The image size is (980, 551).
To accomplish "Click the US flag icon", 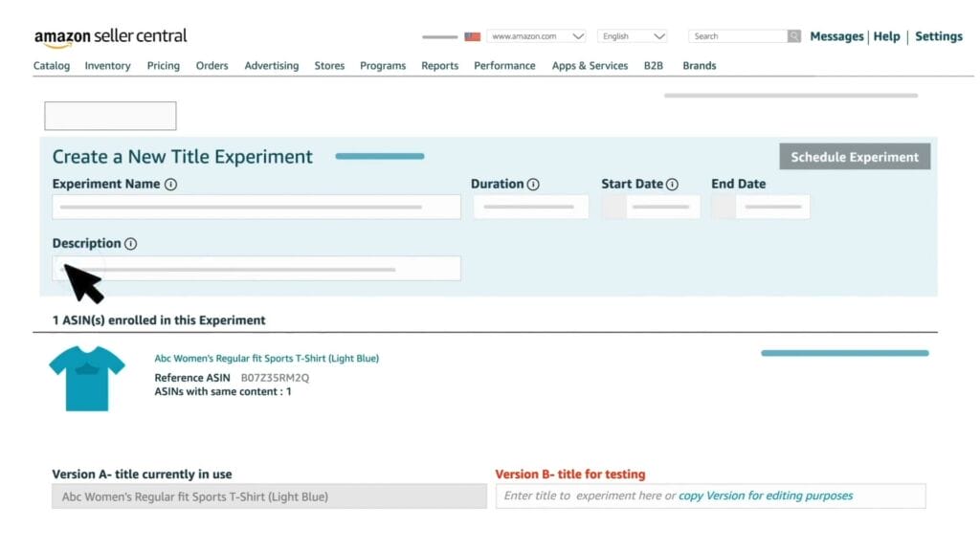I will [x=473, y=36].
